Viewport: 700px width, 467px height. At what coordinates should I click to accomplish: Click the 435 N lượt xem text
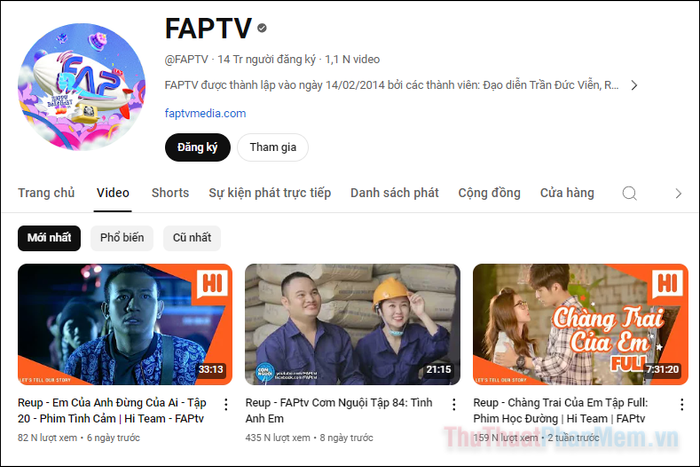coord(278,438)
